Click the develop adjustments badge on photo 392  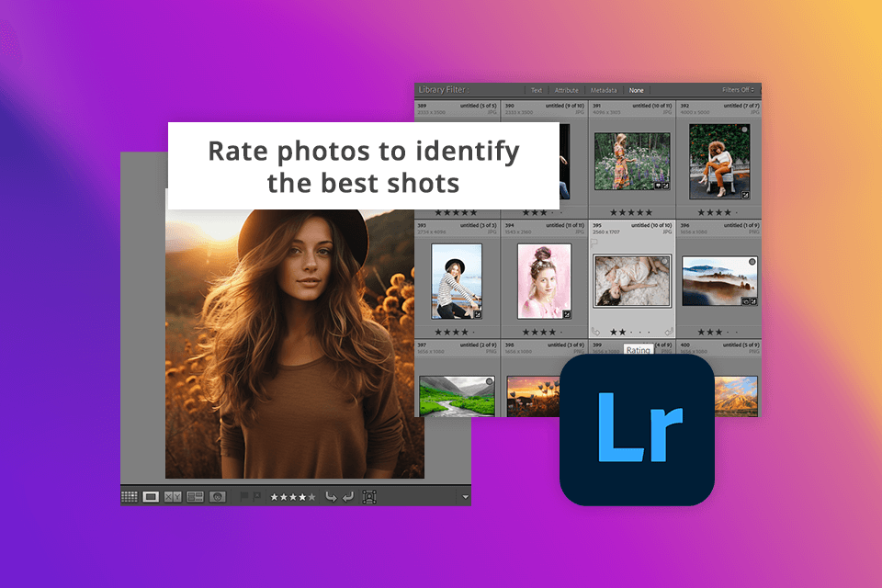[745, 196]
